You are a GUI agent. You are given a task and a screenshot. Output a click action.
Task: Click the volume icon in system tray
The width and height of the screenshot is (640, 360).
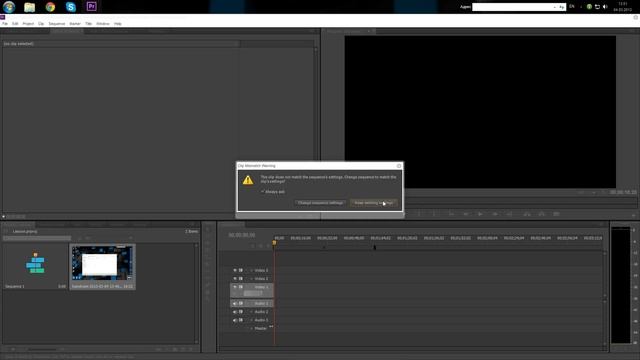pos(605,7)
